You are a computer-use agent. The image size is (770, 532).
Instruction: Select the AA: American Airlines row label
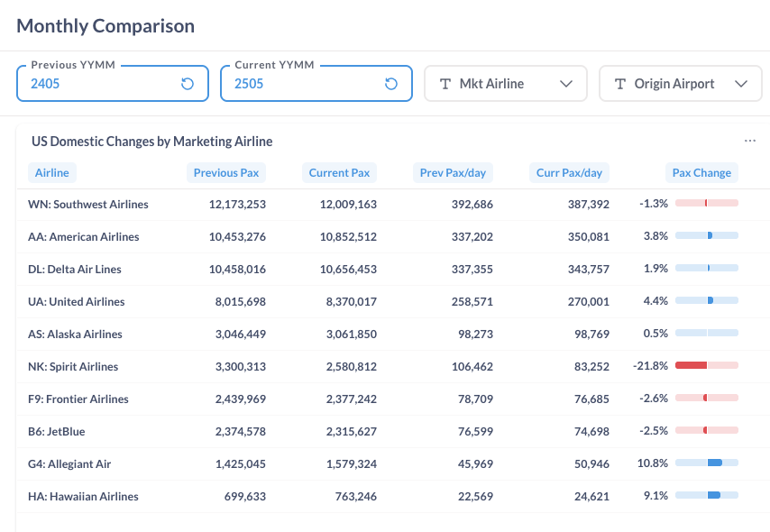84,237
